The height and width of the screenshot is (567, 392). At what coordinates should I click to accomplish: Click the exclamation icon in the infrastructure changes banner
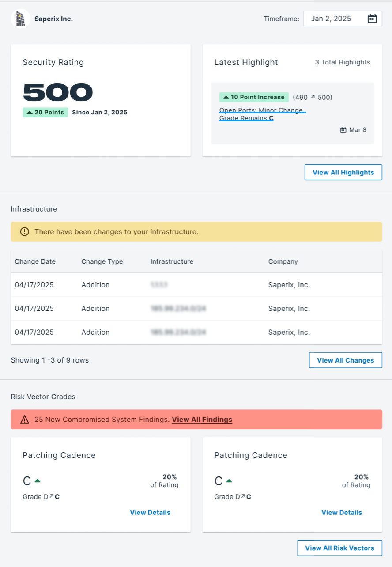pyautogui.click(x=25, y=231)
